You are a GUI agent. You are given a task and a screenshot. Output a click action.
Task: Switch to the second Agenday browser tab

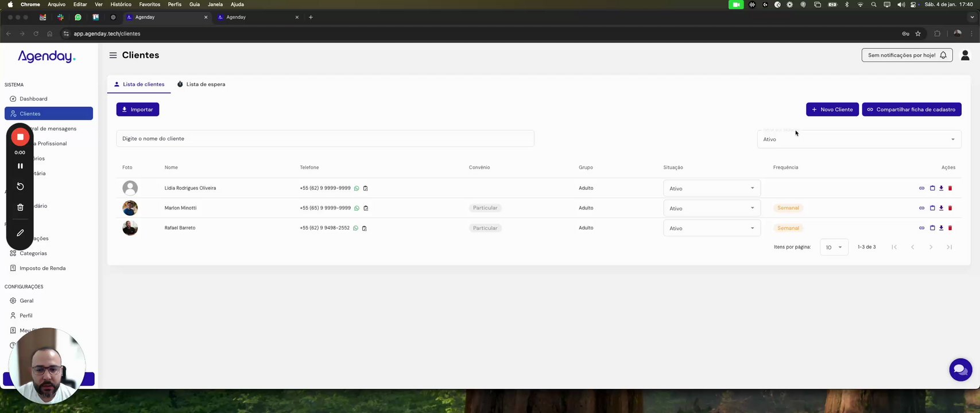[x=258, y=17]
